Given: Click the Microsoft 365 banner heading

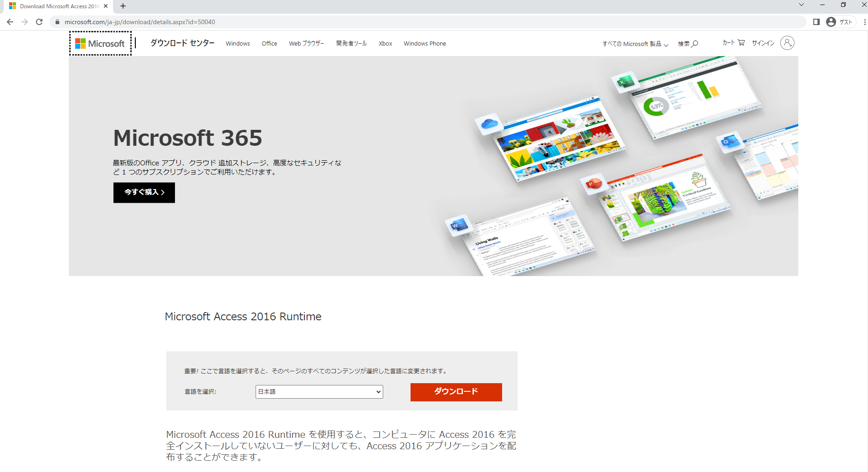Looking at the screenshot, I should pos(188,138).
